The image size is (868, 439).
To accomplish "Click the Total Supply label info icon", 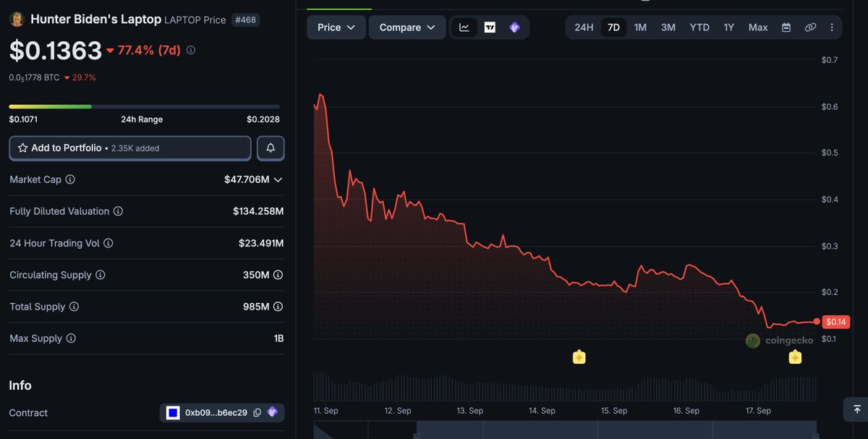I will pos(74,307).
